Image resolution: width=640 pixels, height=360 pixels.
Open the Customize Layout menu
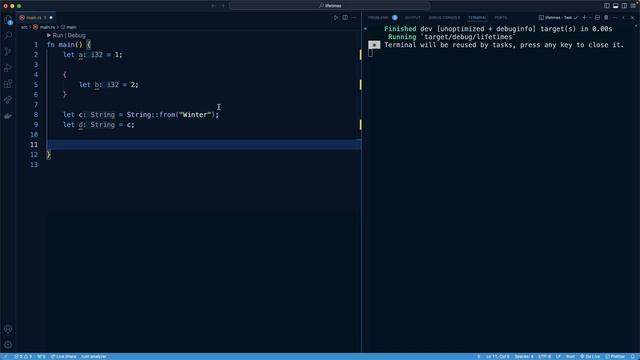tap(633, 6)
